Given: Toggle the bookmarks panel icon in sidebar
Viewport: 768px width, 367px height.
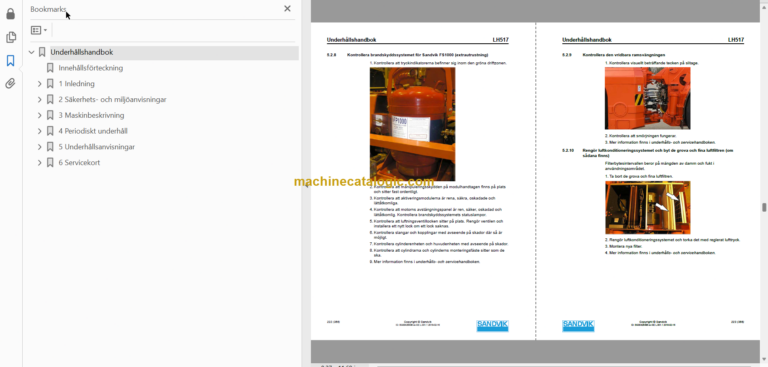Looking at the screenshot, I should click(x=10, y=61).
